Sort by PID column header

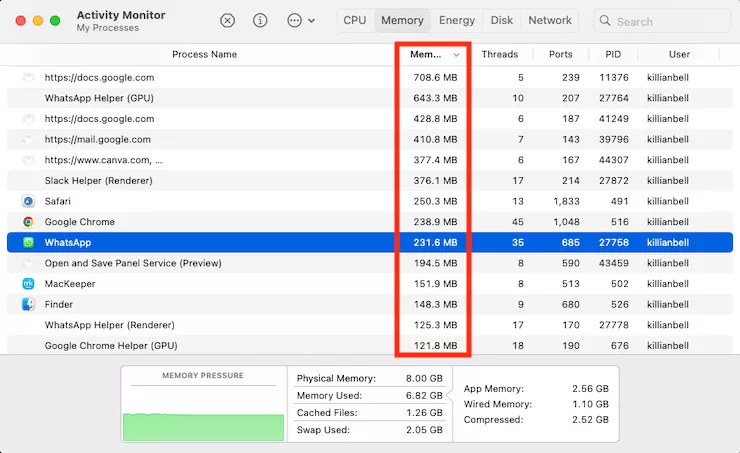[x=613, y=54]
